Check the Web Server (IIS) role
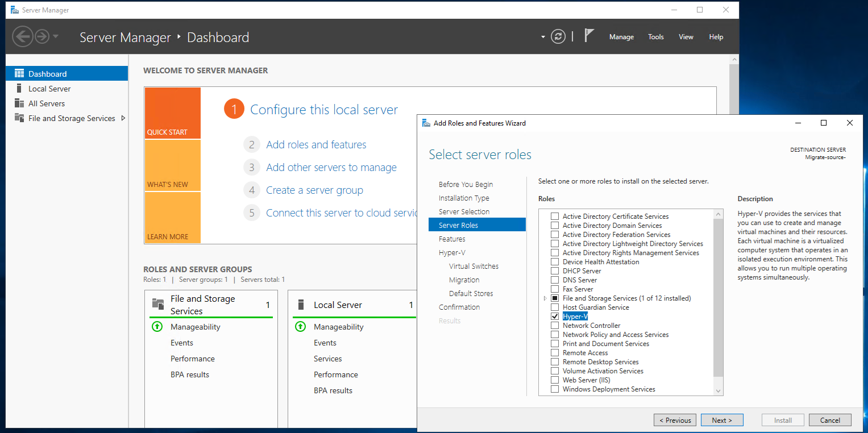 point(555,380)
